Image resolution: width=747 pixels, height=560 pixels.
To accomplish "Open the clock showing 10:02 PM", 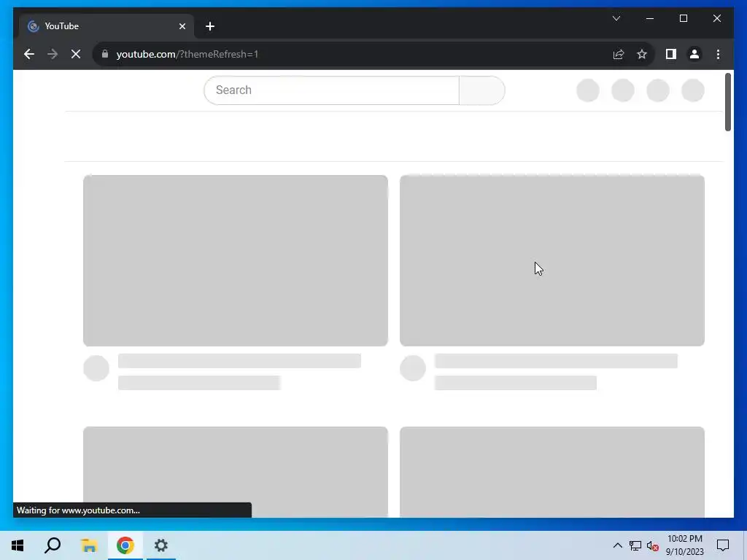I will [684, 545].
